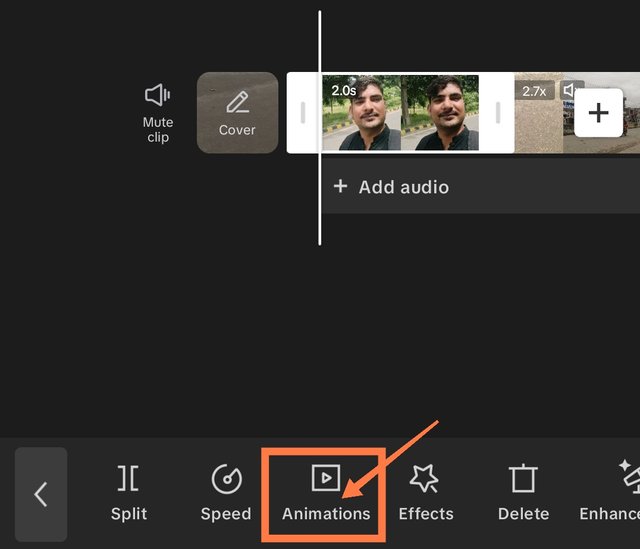
Task: Open the Speed tool
Action: 226,493
